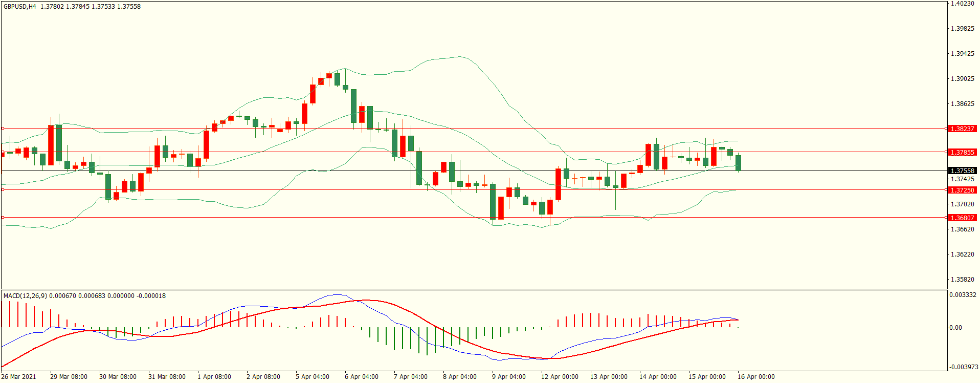Click the MACD scale 0.003332 value

pyautogui.click(x=963, y=295)
